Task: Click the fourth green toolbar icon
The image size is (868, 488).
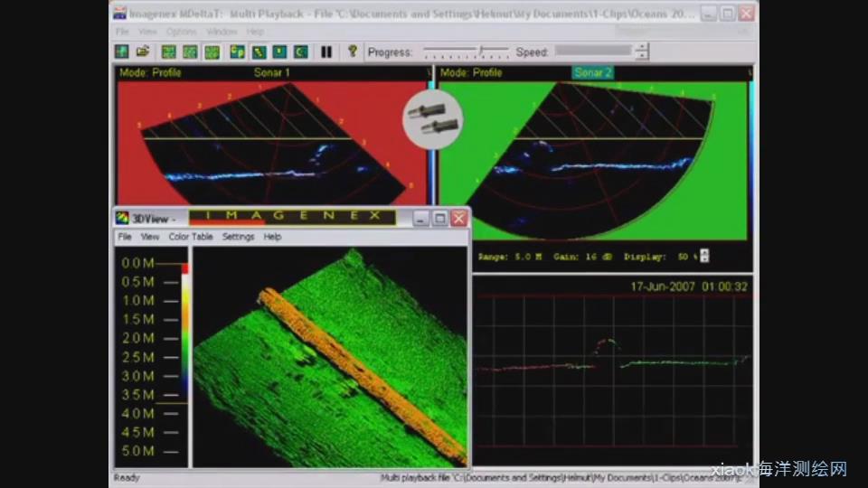Action: [190, 52]
